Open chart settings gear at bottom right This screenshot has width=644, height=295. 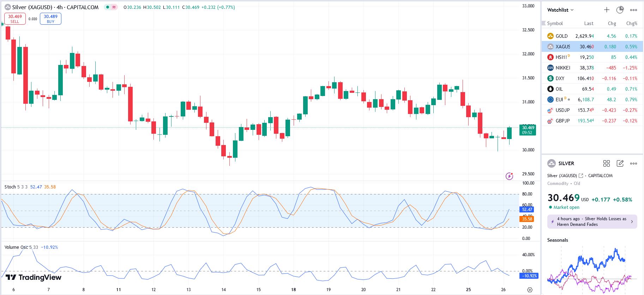click(530, 290)
